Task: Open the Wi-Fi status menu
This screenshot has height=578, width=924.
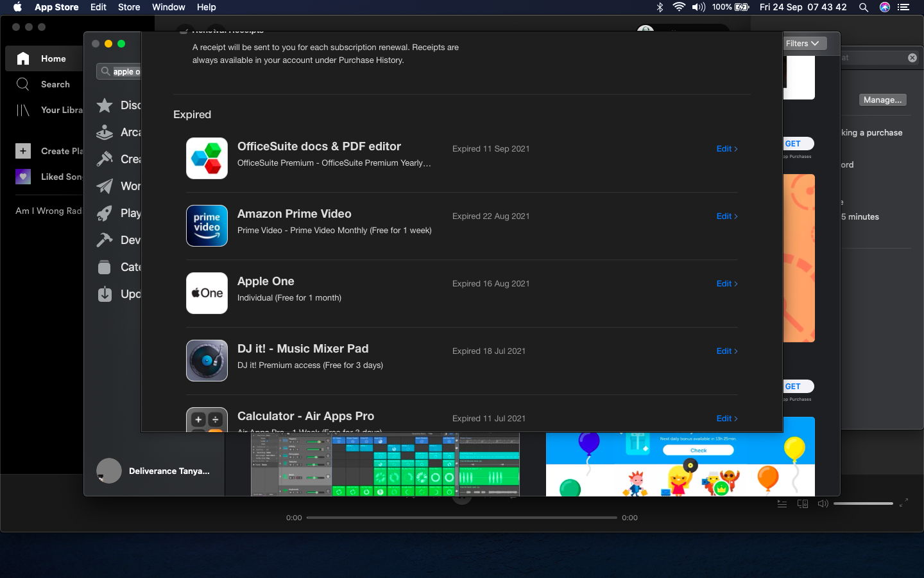Action: coord(679,7)
